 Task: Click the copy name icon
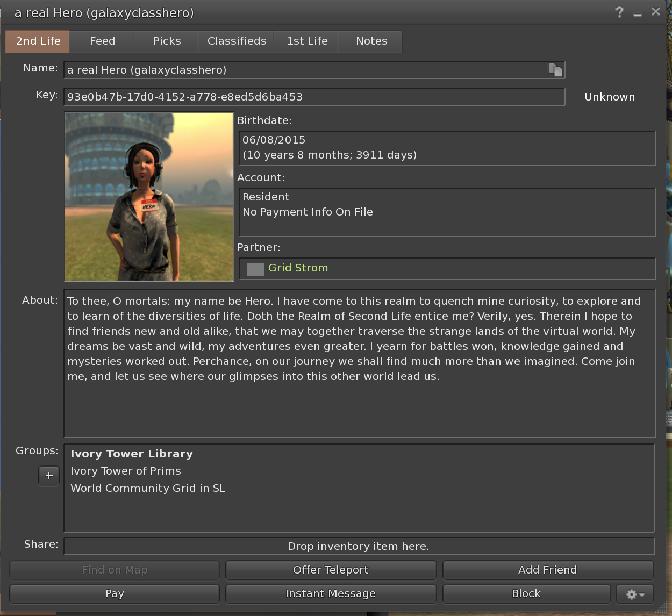point(555,70)
